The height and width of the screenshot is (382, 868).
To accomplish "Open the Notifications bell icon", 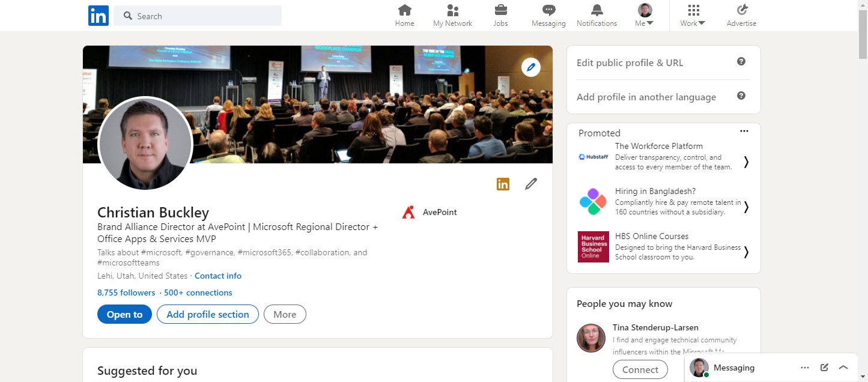I will [x=596, y=10].
